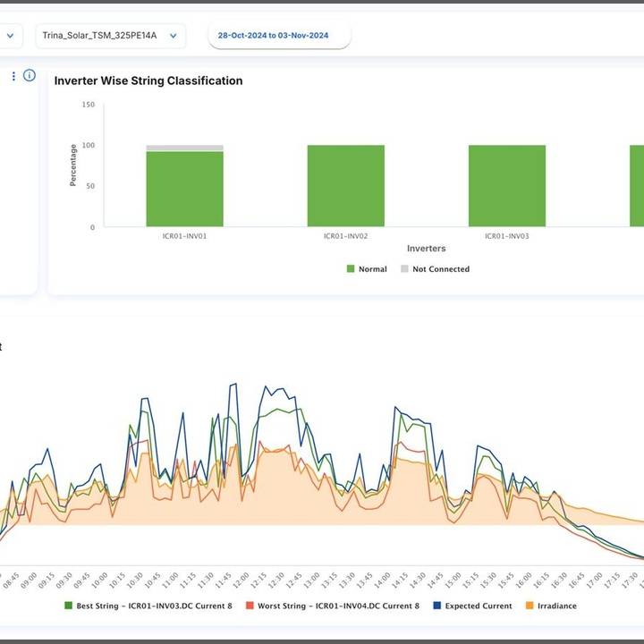Open the three-dot options menu
The height and width of the screenshot is (644, 644).
[x=13, y=76]
